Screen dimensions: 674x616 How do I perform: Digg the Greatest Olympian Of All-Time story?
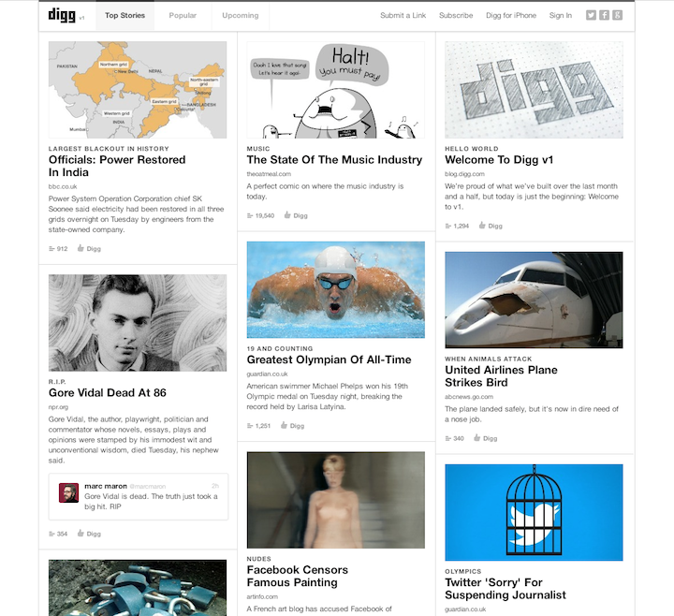(292, 426)
